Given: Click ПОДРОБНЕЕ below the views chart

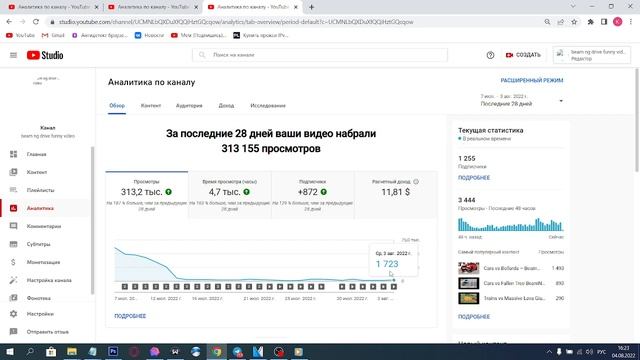Looking at the screenshot, I should click(130, 316).
